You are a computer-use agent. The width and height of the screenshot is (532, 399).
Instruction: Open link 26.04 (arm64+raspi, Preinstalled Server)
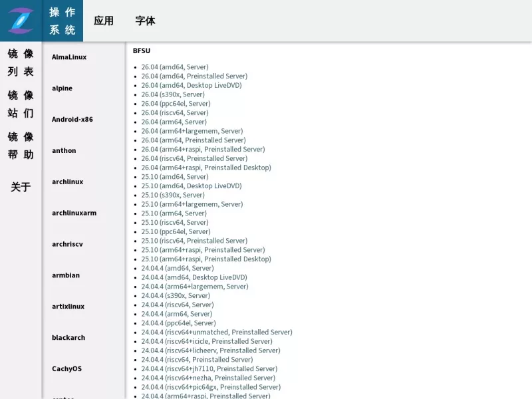click(203, 150)
